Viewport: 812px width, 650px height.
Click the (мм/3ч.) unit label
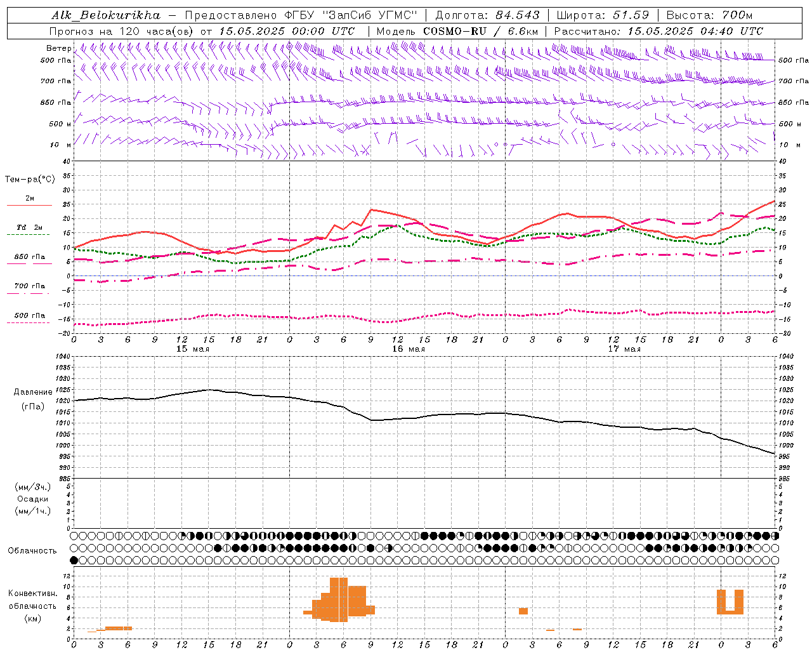click(x=33, y=487)
